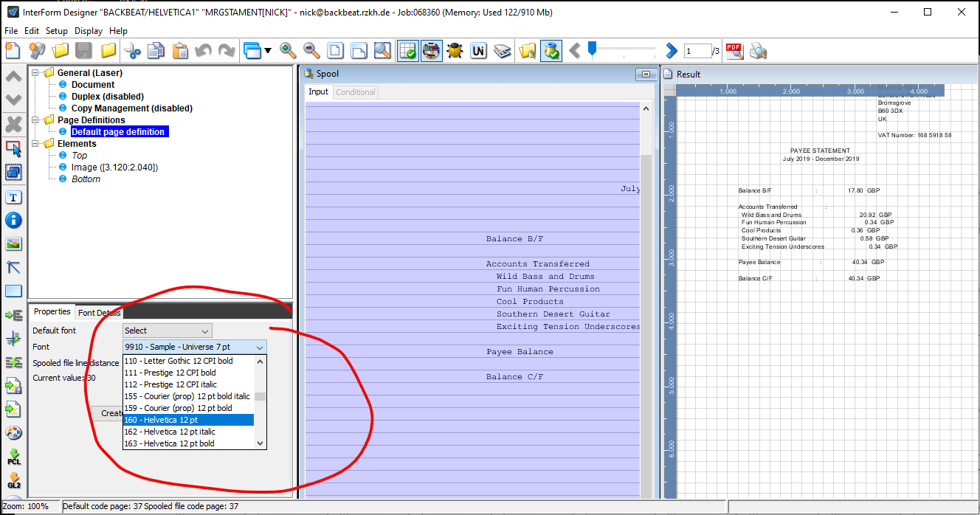
Task: Click the bug (debug) icon
Action: pos(455,50)
